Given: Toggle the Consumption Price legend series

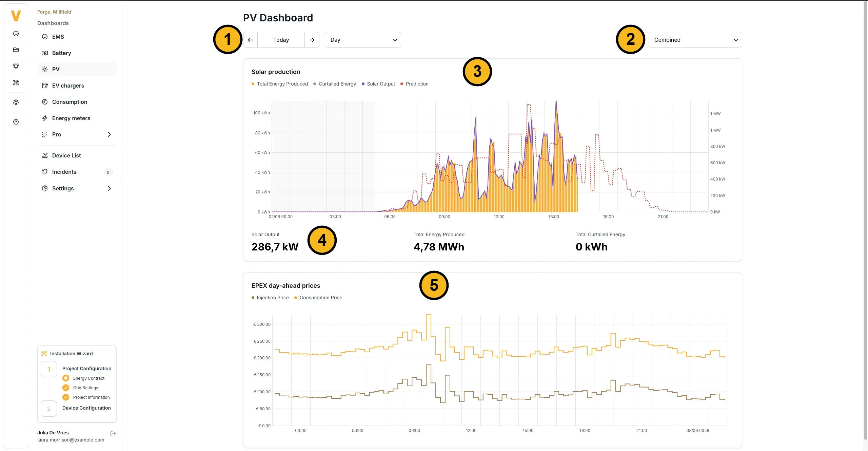Looking at the screenshot, I should click(318, 298).
